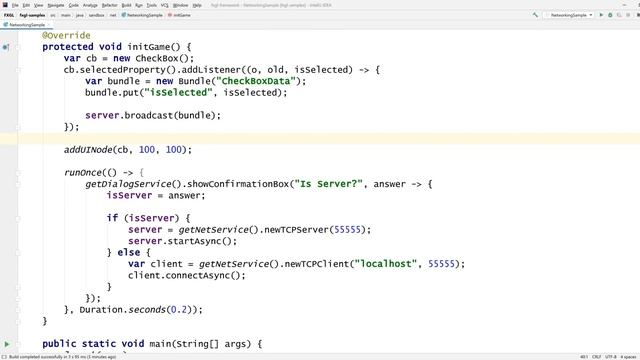Click the IntelliJ IDEA app icon
This screenshot has height=360, width=640.
pos(5,5)
